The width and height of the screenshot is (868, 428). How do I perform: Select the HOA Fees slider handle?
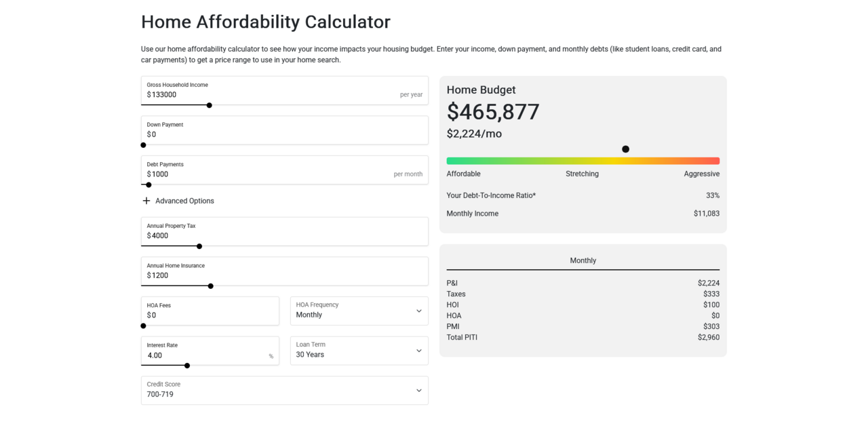[x=143, y=326]
